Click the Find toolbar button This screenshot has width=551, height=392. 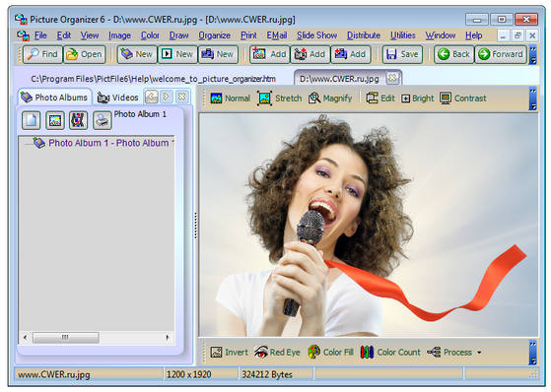[42, 54]
